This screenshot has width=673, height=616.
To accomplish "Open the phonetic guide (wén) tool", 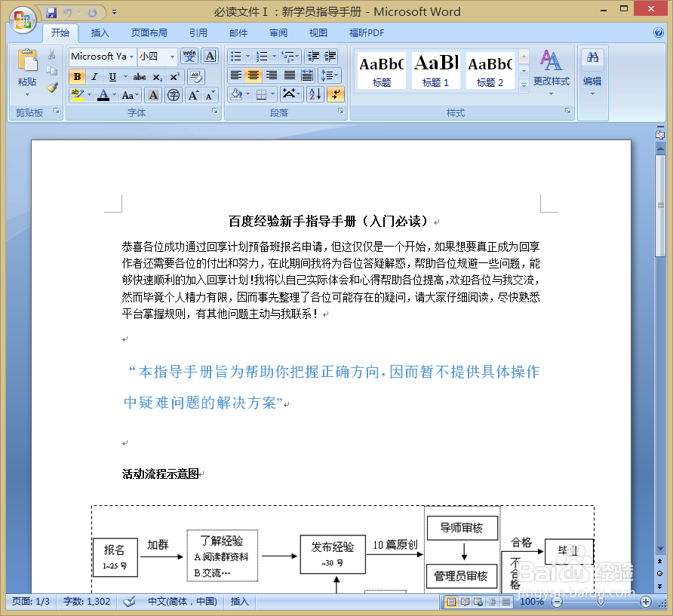I will pyautogui.click(x=189, y=56).
